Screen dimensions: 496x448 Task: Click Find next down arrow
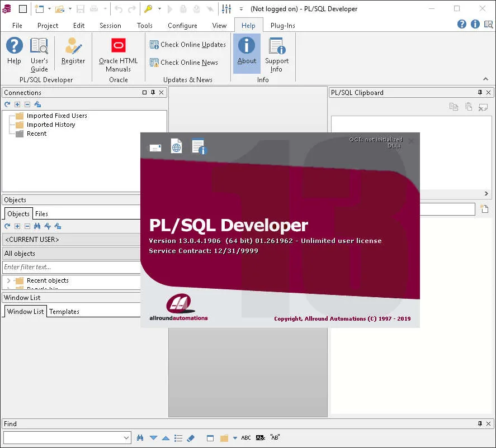pyautogui.click(x=153, y=438)
